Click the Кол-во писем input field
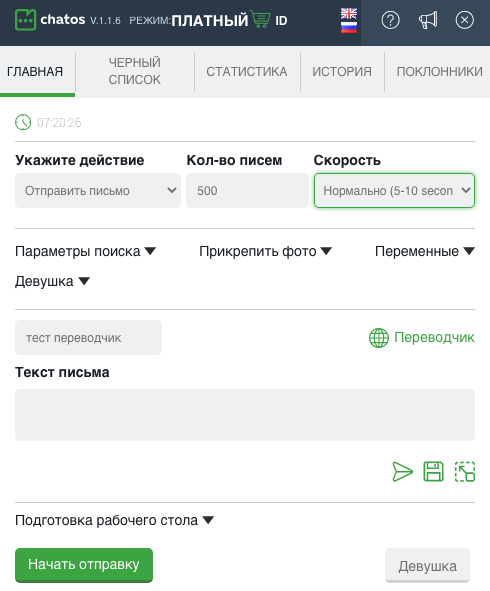Screen dimensions: 490x591 (247, 190)
